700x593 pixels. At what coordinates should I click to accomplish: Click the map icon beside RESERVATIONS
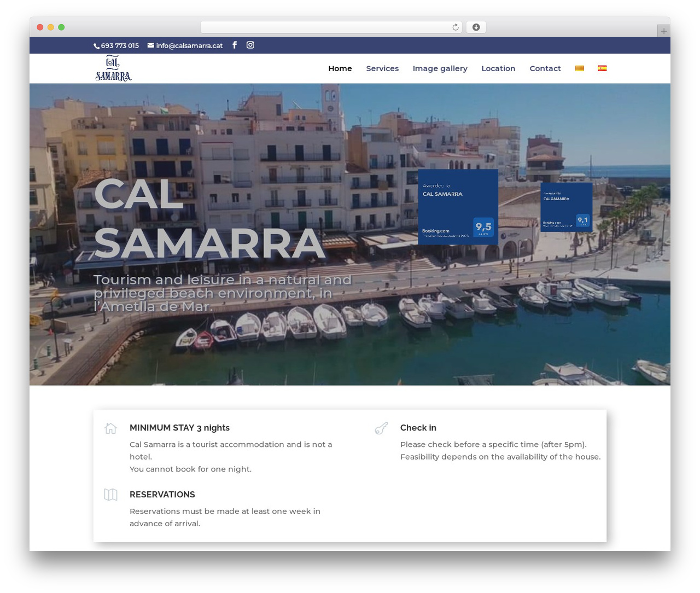tap(111, 495)
